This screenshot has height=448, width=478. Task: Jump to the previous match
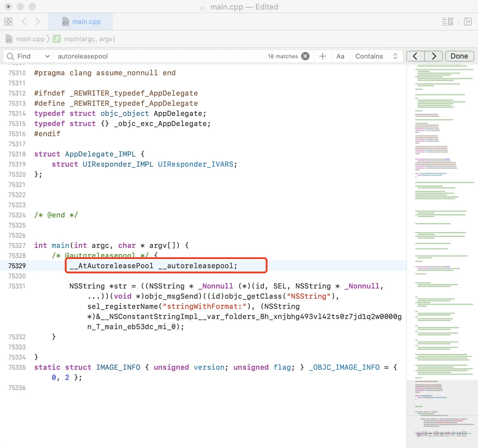[x=415, y=56]
